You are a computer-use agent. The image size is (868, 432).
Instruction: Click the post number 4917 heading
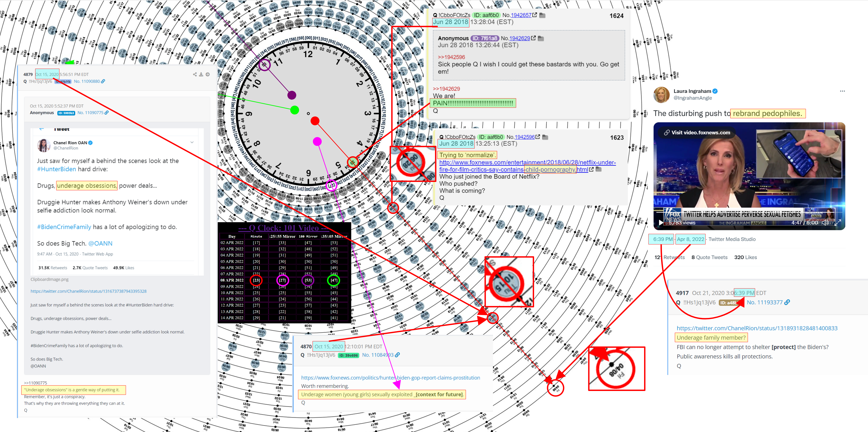[682, 293]
